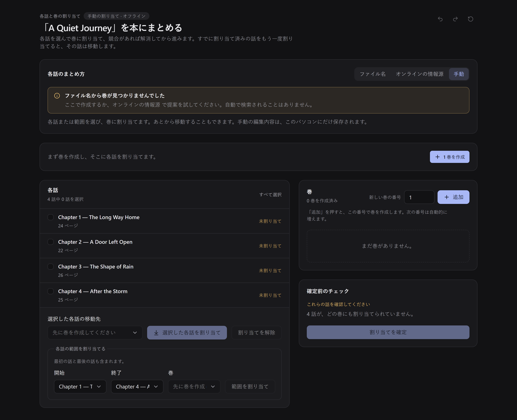This screenshot has width=517, height=420.
Task: Click すべて選択 link
Action: pos(270,195)
